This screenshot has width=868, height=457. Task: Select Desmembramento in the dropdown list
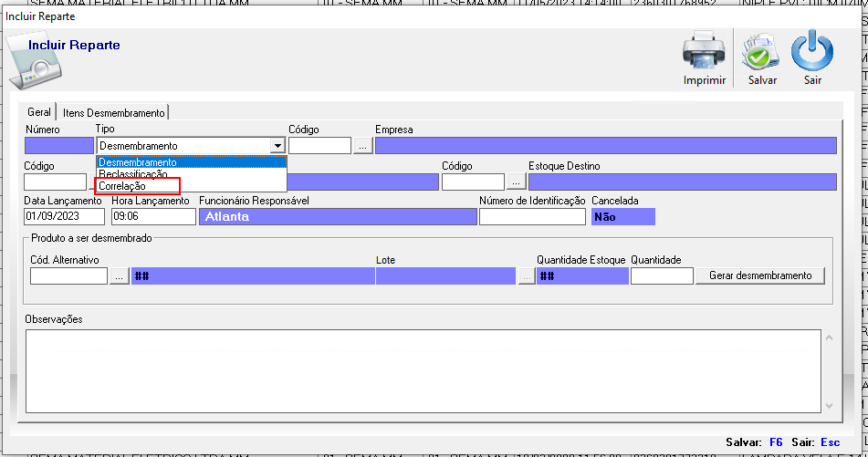coord(192,162)
